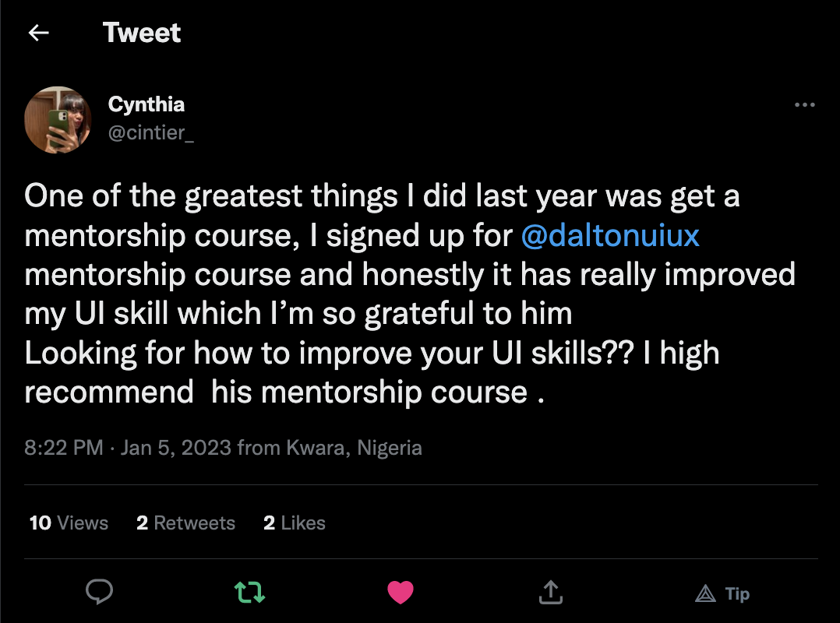Open Cynthia's profile picture
Screen dimensions: 840x623
coord(58,119)
